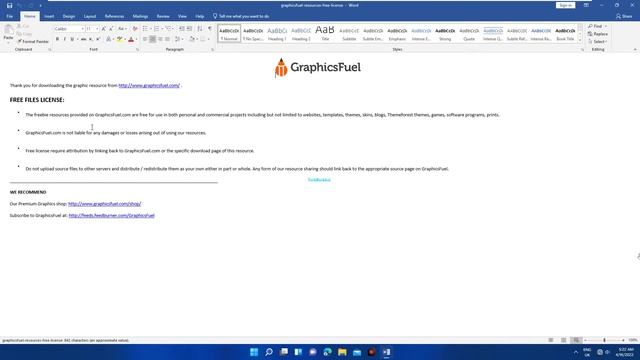Click the Save icon in title bar

(x=9, y=5)
